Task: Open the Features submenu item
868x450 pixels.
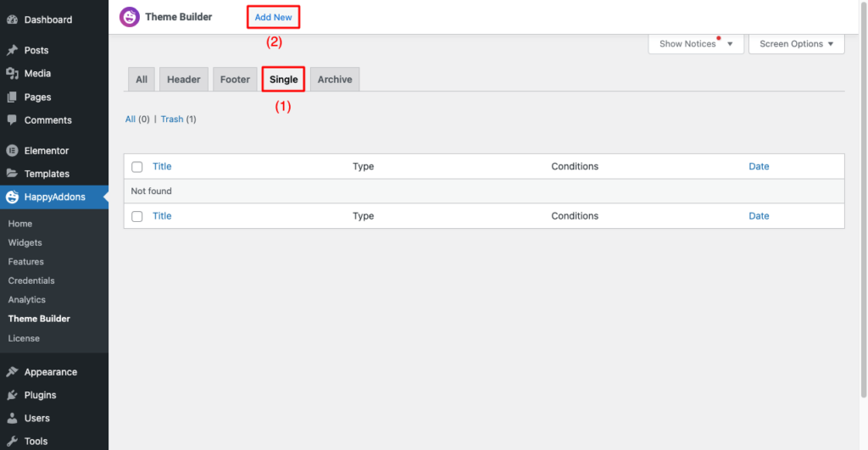Action: (x=26, y=261)
